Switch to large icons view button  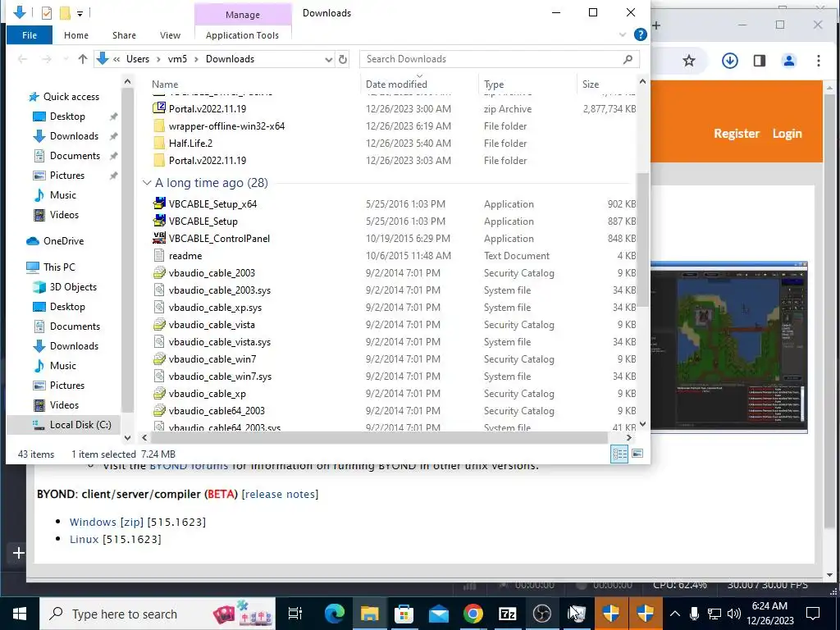tap(637, 454)
